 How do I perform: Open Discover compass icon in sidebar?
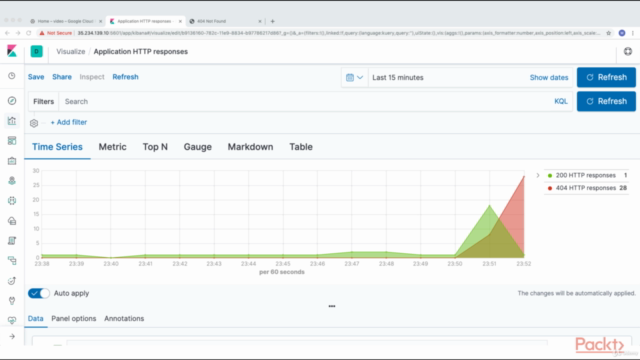pos(12,100)
